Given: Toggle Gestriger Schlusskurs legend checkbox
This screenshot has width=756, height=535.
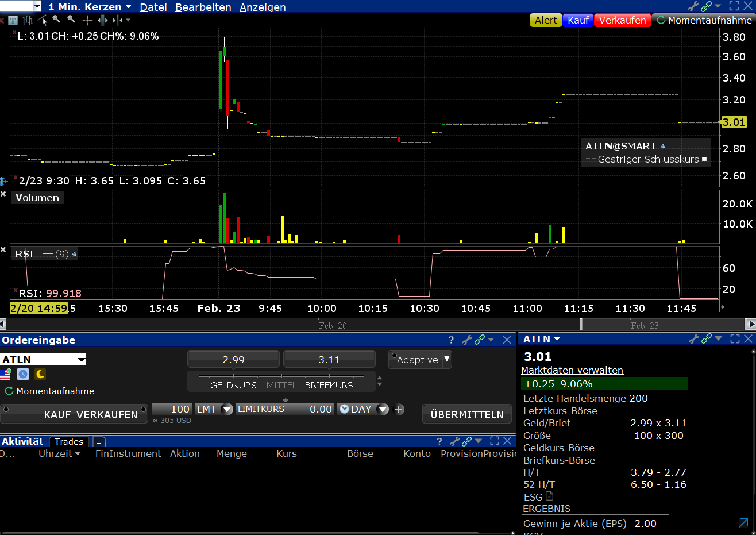Looking at the screenshot, I should [x=704, y=159].
